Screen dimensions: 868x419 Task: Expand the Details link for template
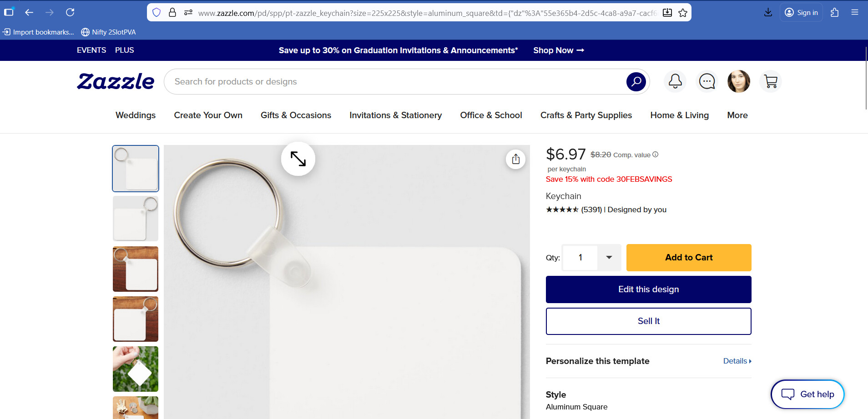(x=737, y=361)
